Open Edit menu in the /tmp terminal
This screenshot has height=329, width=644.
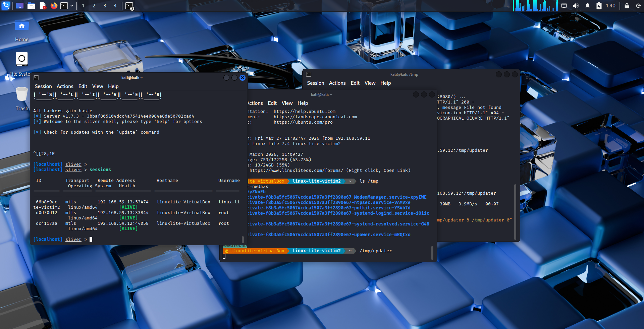click(355, 83)
